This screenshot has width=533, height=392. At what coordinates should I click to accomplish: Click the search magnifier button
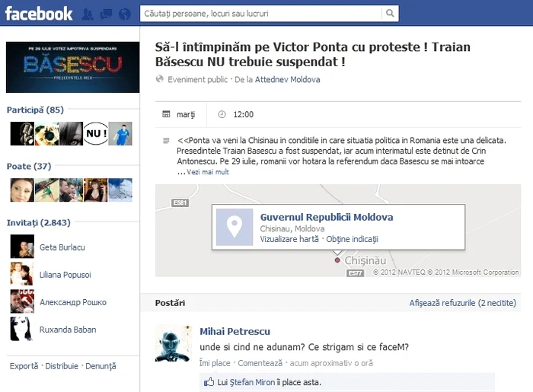pos(390,14)
